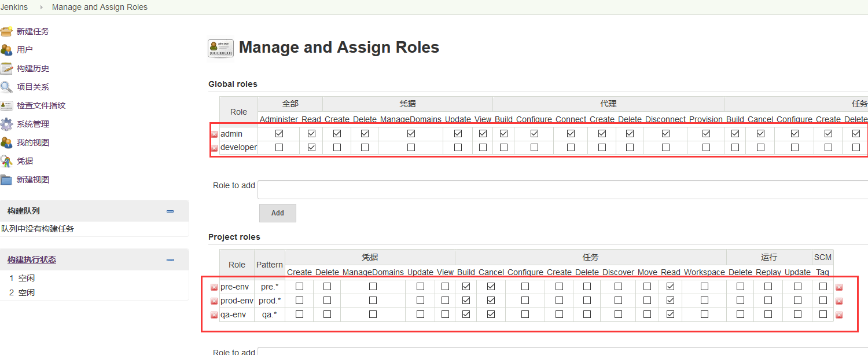Open the 构建执行状态 link
This screenshot has height=355, width=868.
[32, 260]
